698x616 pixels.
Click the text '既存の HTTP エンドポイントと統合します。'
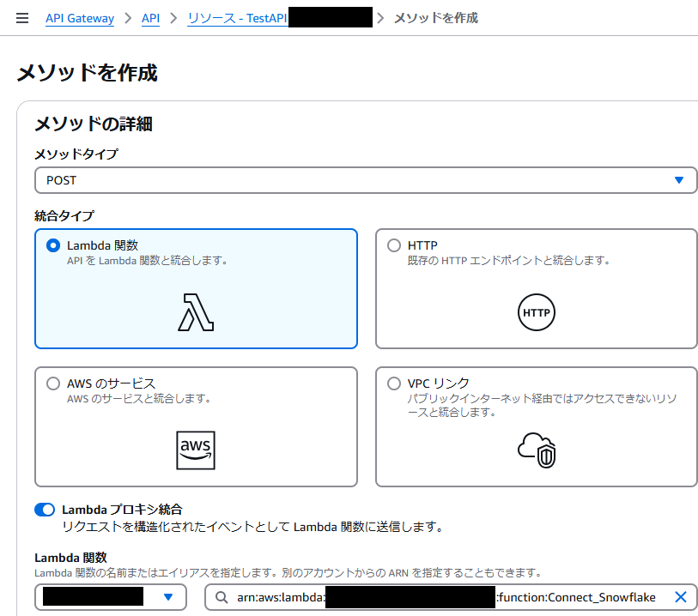[509, 261]
